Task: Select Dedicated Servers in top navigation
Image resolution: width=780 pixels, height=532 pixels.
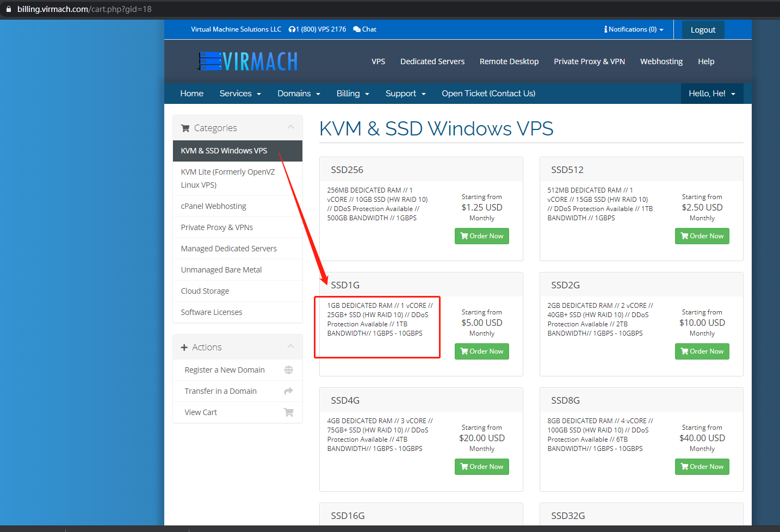Action: [432, 61]
